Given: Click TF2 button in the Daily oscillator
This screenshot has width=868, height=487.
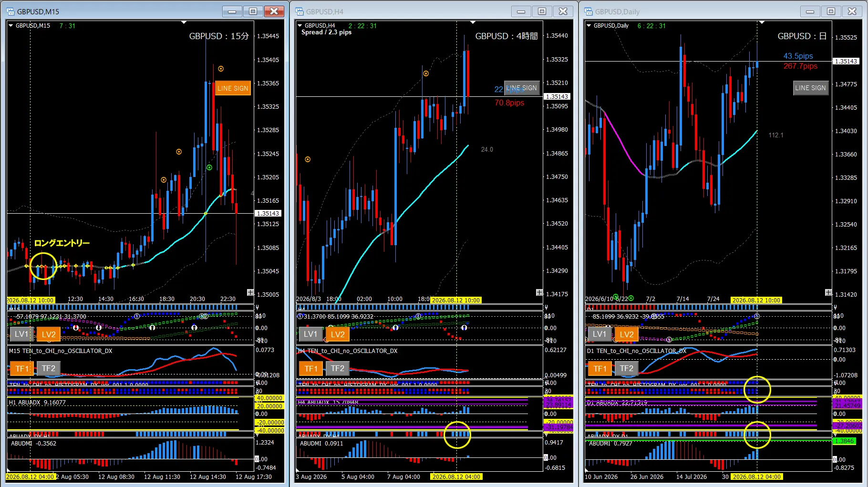Looking at the screenshot, I should (x=627, y=368).
